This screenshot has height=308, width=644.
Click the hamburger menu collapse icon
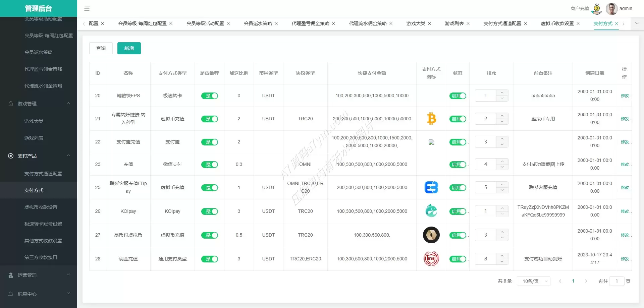coord(87,9)
